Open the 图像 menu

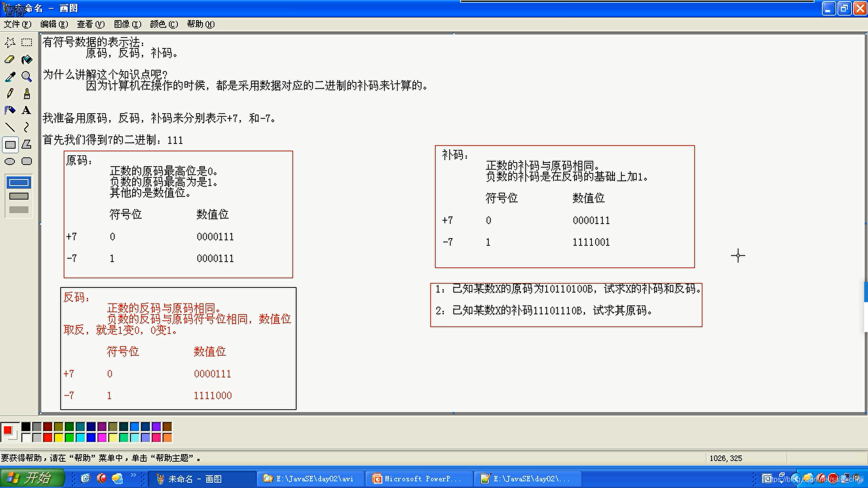tap(127, 24)
